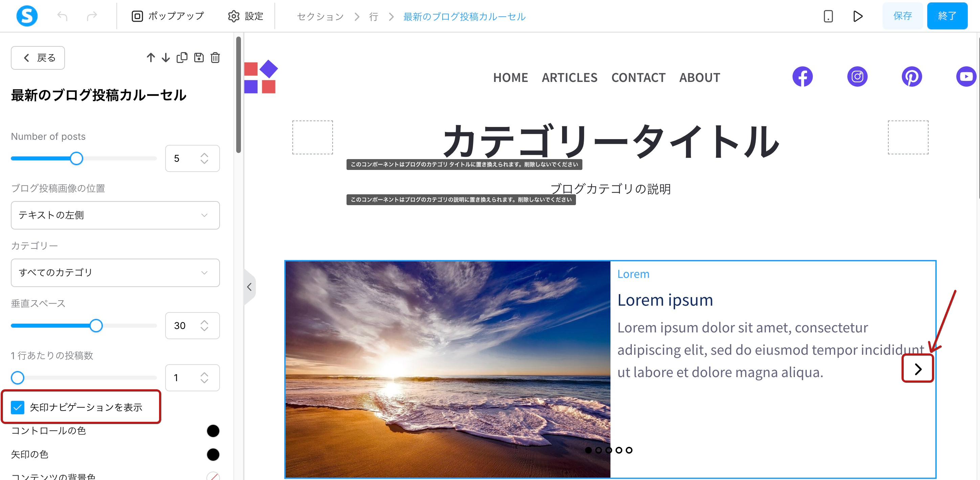Open コントロールの色 color swatch
The width and height of the screenshot is (980, 480).
[x=213, y=431]
